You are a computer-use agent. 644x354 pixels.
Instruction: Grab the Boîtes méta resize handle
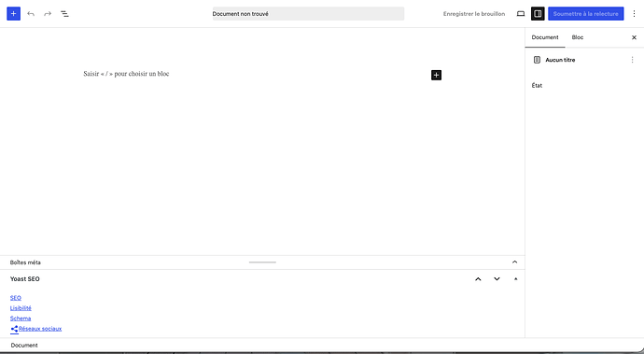[x=262, y=262]
